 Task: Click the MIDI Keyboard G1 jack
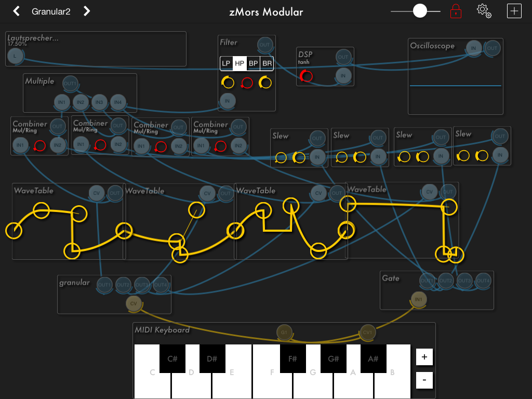[x=284, y=332]
